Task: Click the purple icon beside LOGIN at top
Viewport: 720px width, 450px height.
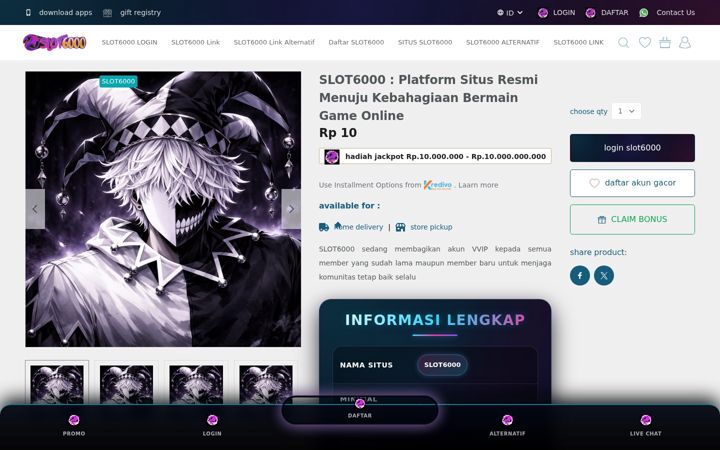Action: pyautogui.click(x=543, y=13)
